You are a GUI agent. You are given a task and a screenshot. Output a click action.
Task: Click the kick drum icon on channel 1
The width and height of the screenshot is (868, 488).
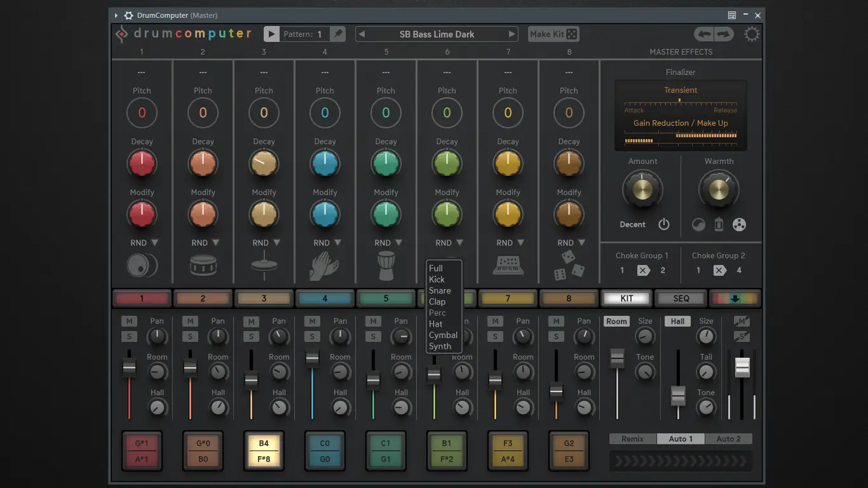(141, 266)
